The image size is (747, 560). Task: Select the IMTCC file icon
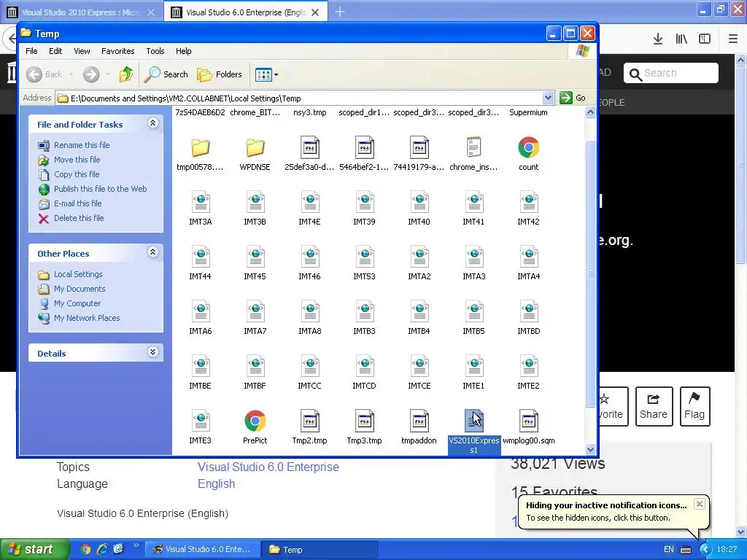click(x=309, y=366)
